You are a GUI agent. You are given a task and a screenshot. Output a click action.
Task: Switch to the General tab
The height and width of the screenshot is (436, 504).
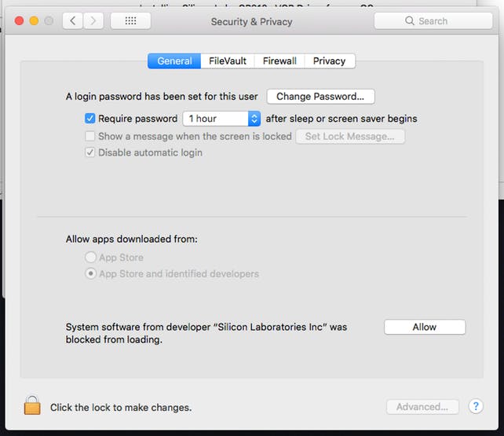174,60
